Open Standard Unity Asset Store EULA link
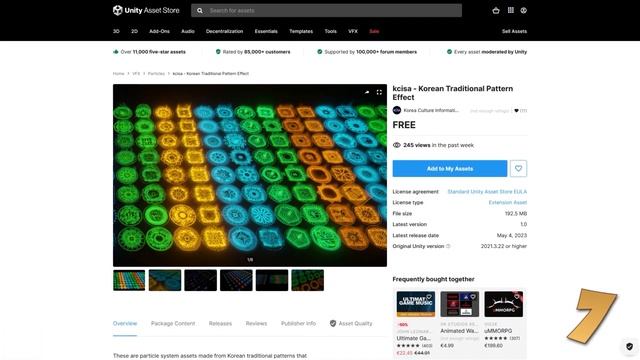 coord(487,191)
